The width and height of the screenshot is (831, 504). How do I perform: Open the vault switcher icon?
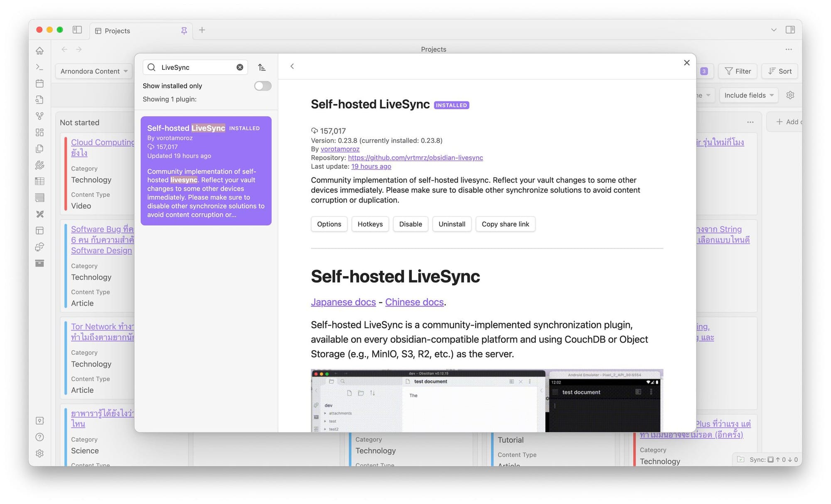[39, 421]
